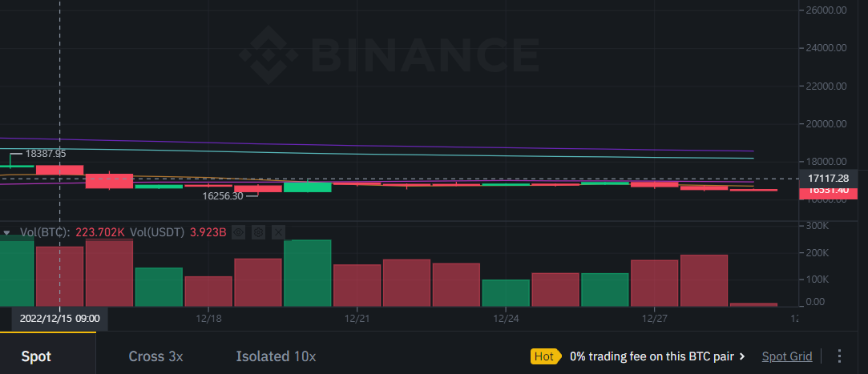Click the 100K volume axis label

[x=817, y=279]
